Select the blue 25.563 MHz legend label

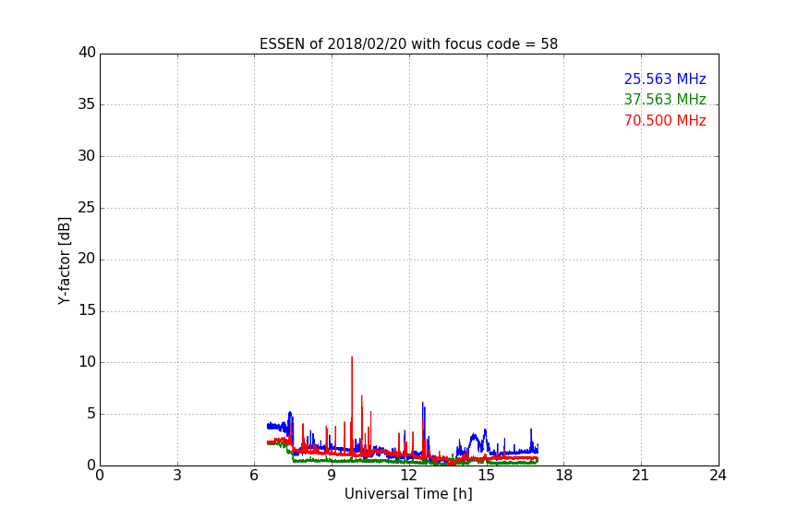tap(665, 79)
